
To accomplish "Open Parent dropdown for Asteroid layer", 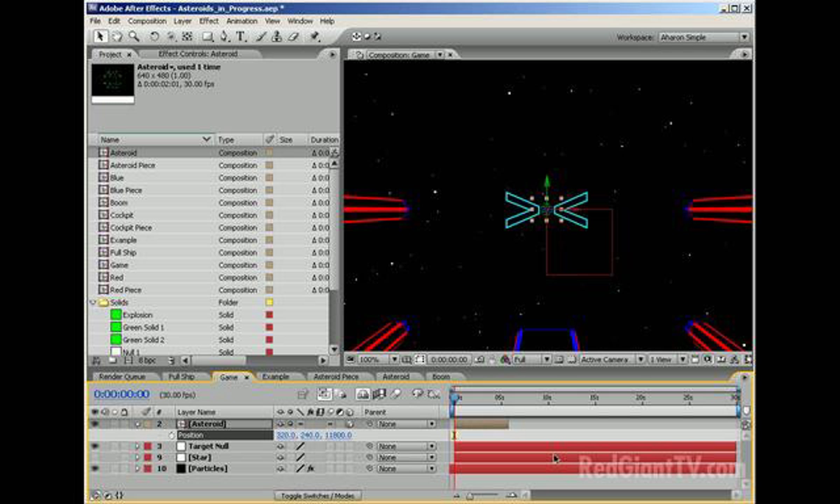I will [x=406, y=424].
